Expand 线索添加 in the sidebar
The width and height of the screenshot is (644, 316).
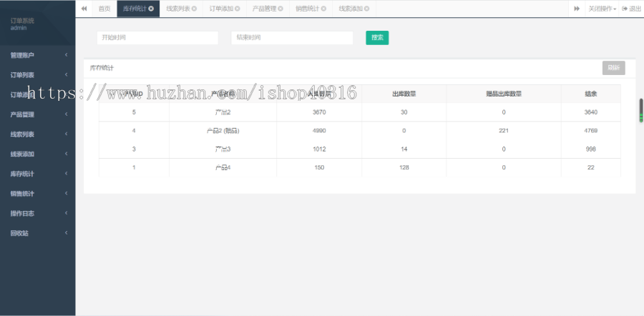click(x=38, y=154)
